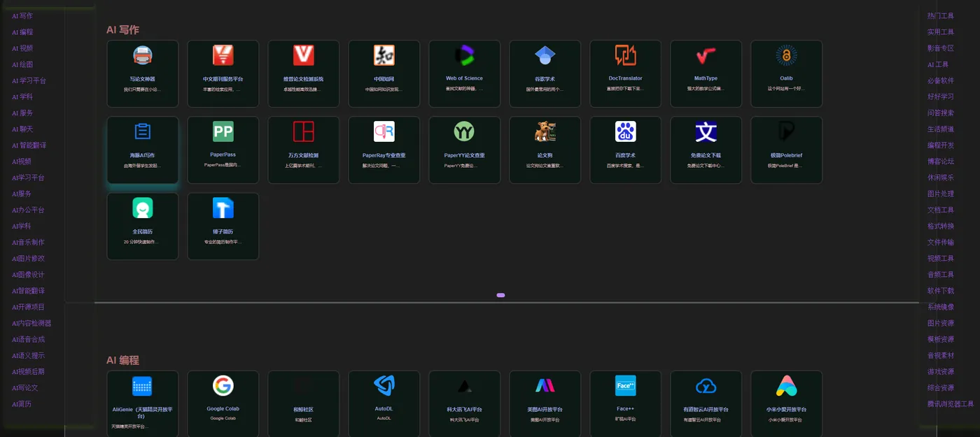The image size is (980, 437).
Task: Open 热门工具 in right sidebar
Action: coord(941,16)
